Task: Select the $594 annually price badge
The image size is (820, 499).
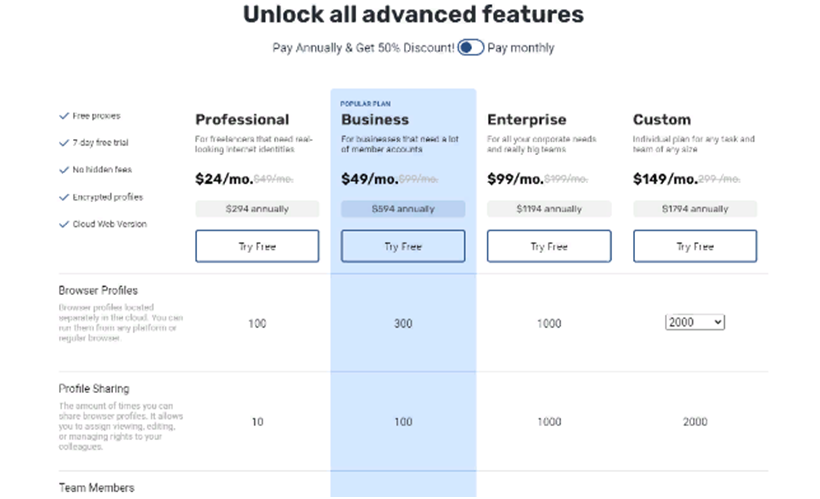Action: (403, 209)
